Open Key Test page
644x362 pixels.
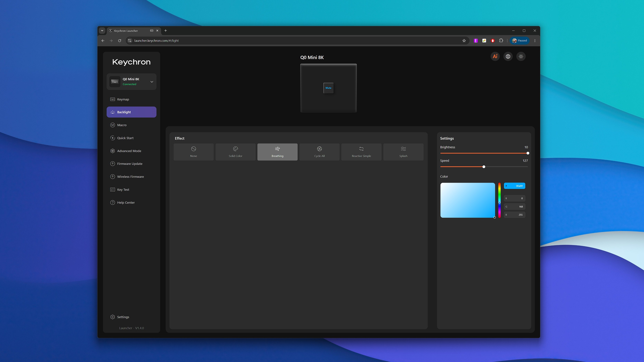point(131,190)
